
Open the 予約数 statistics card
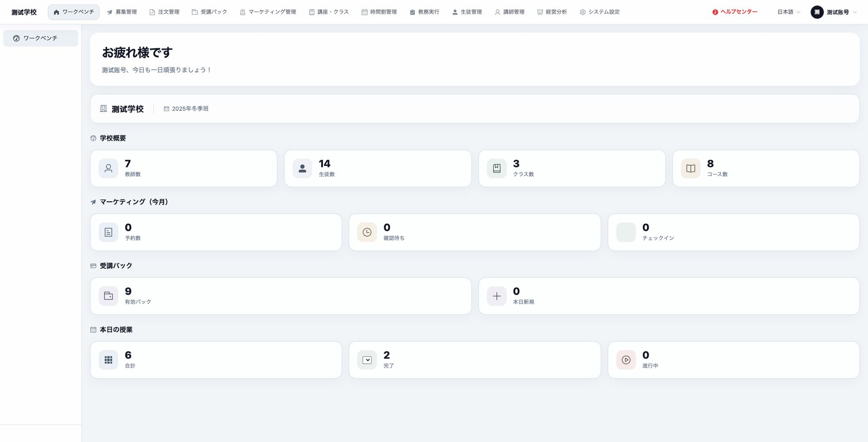216,232
